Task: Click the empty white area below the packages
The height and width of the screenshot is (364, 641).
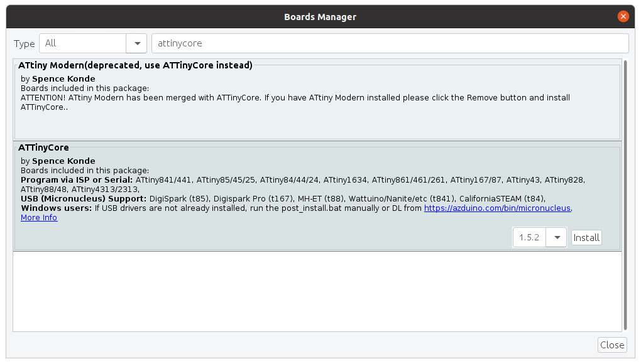Action: 317,291
